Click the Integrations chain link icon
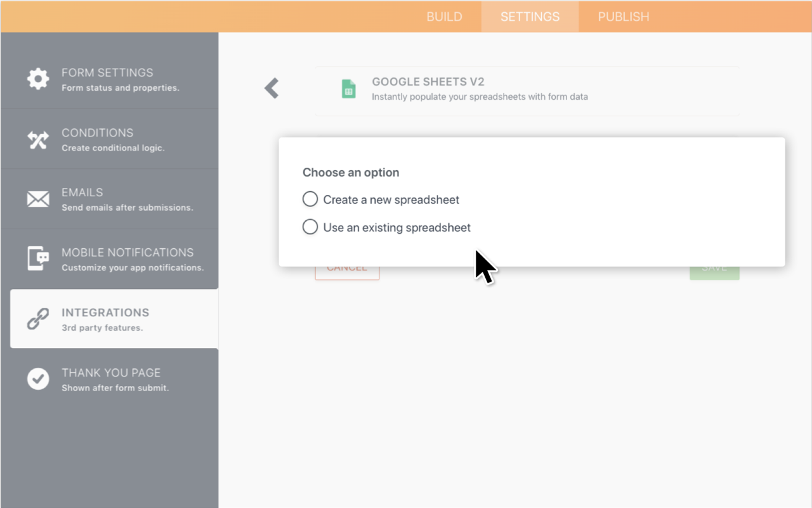Image resolution: width=812 pixels, height=508 pixels. click(38, 319)
